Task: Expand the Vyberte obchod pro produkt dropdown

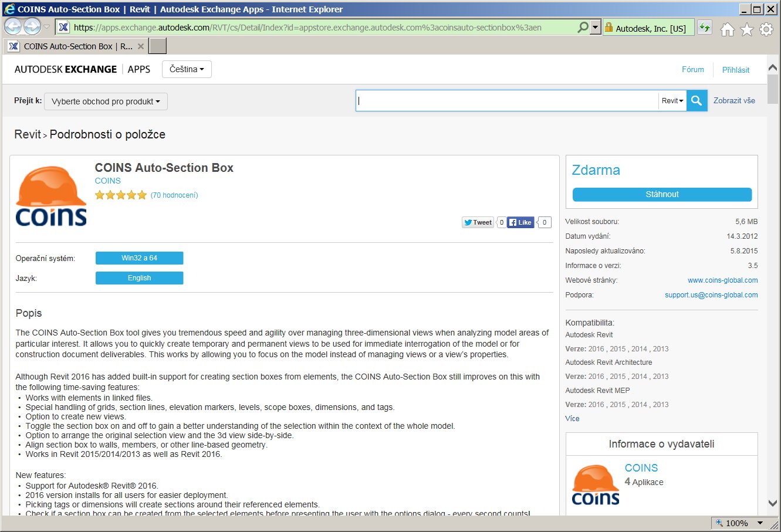Action: point(106,101)
